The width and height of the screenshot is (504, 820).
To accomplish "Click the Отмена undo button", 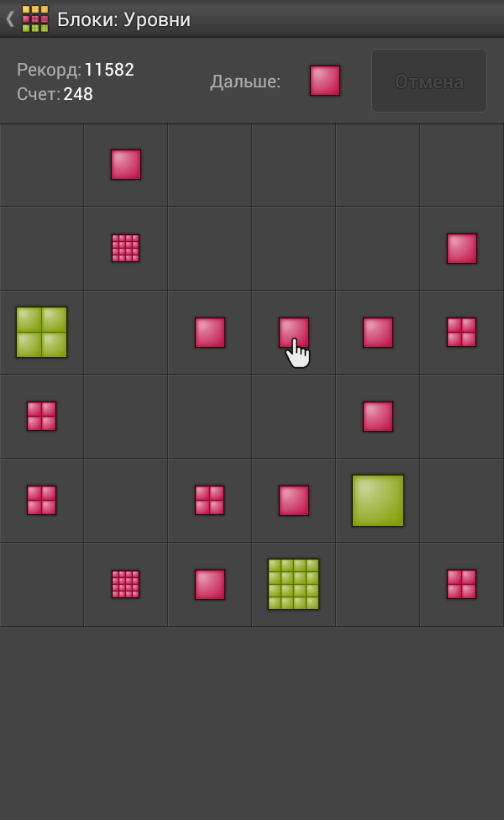I will coord(428,81).
